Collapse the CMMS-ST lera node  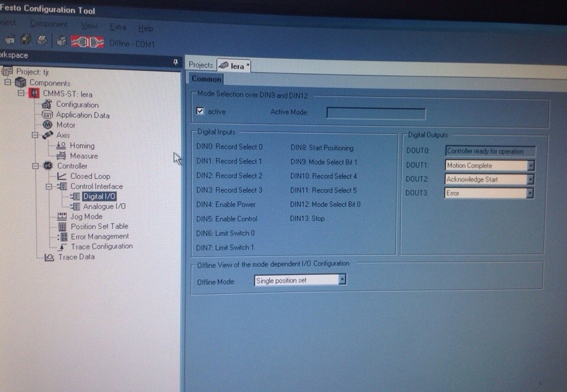pyautogui.click(x=21, y=93)
